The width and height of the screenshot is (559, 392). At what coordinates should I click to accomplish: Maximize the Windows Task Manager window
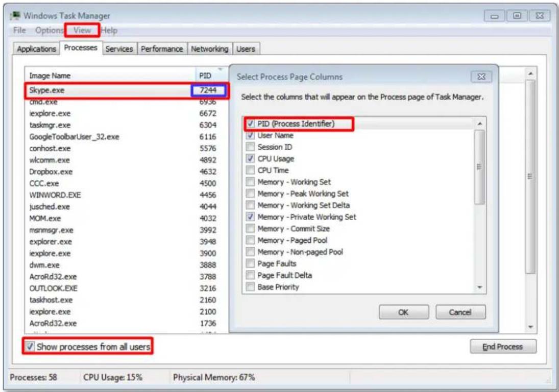coord(517,16)
